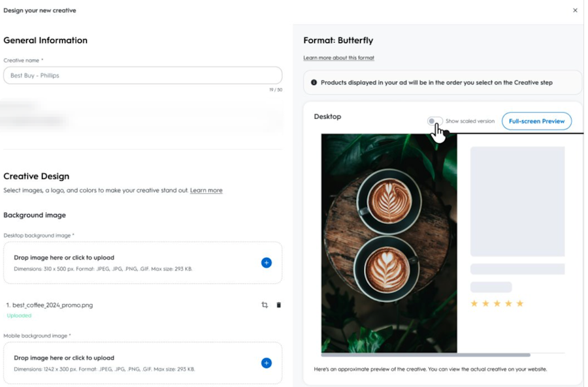
Task: Focus the Creative name input field
Action: click(x=142, y=76)
